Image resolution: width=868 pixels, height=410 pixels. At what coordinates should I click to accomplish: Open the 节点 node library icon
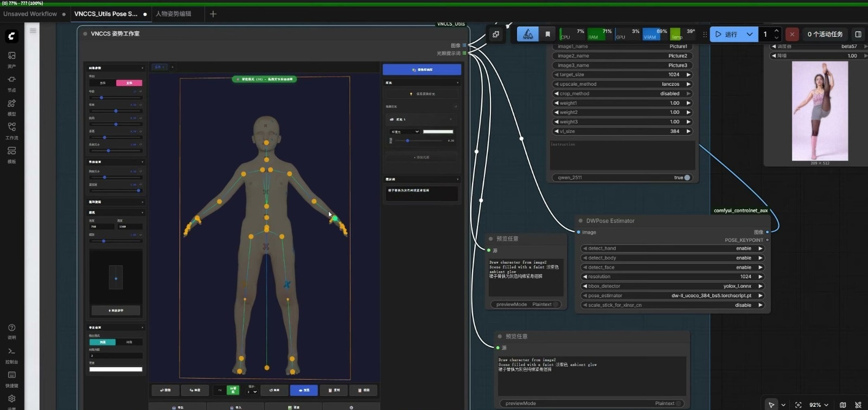click(x=11, y=80)
